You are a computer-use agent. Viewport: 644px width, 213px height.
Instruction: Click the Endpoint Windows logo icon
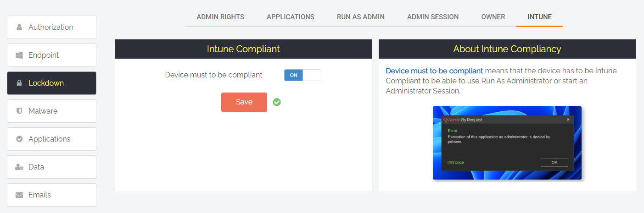tap(19, 55)
